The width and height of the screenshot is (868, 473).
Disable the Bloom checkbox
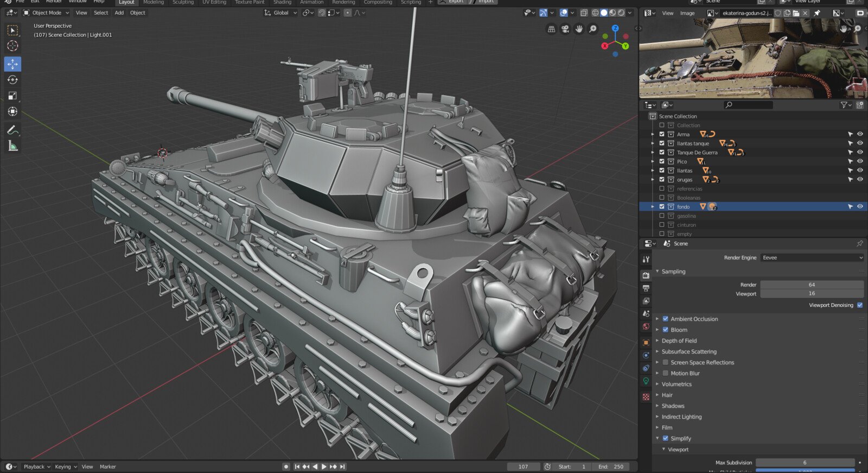(x=665, y=330)
